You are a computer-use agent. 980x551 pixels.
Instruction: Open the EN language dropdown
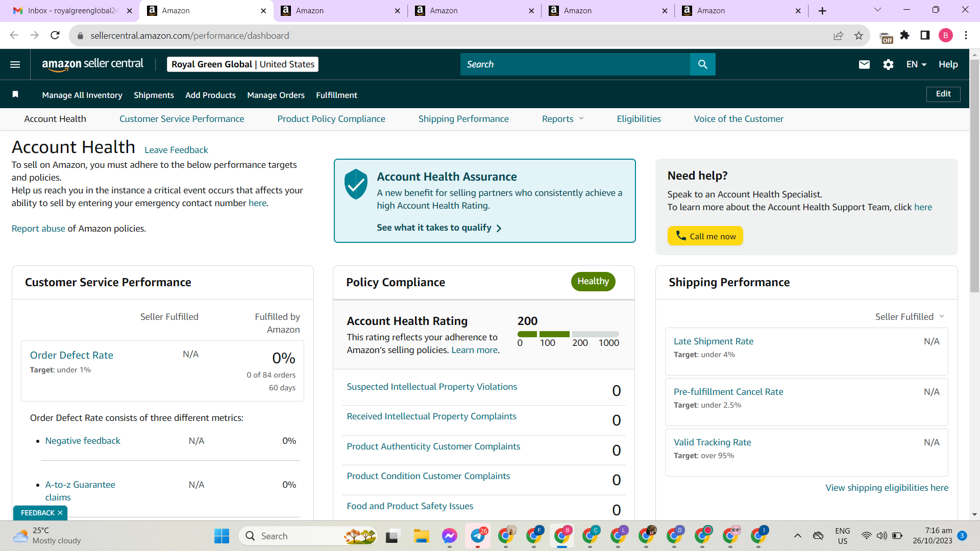(x=916, y=64)
